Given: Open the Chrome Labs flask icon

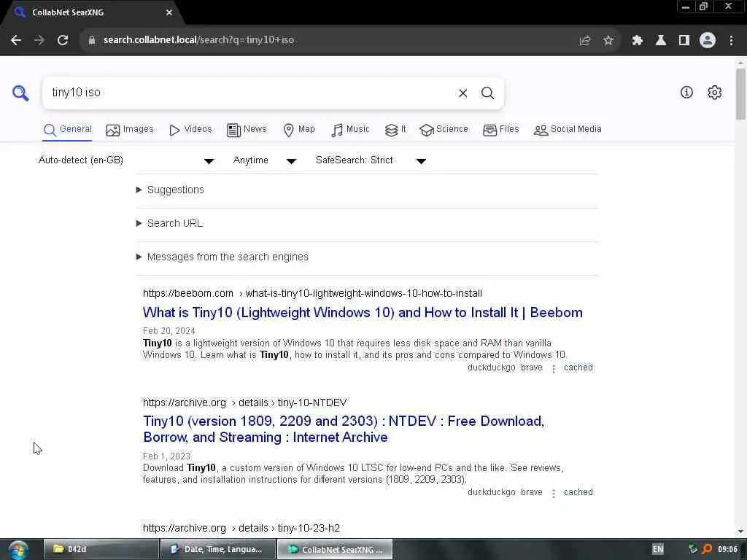Looking at the screenshot, I should [661, 41].
